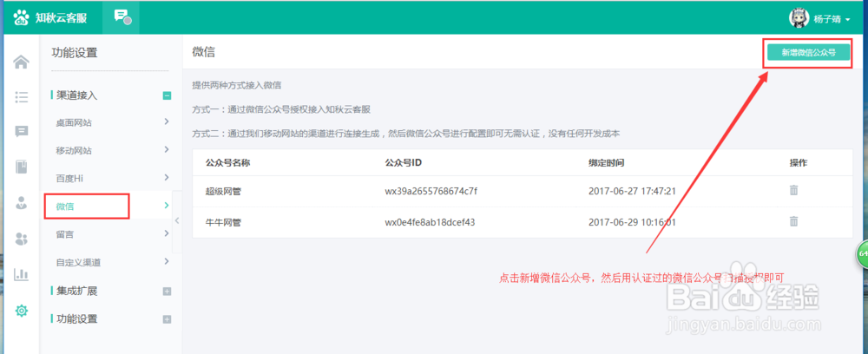Open the bar chart statistics icon
The height and width of the screenshot is (354, 868).
tap(21, 274)
